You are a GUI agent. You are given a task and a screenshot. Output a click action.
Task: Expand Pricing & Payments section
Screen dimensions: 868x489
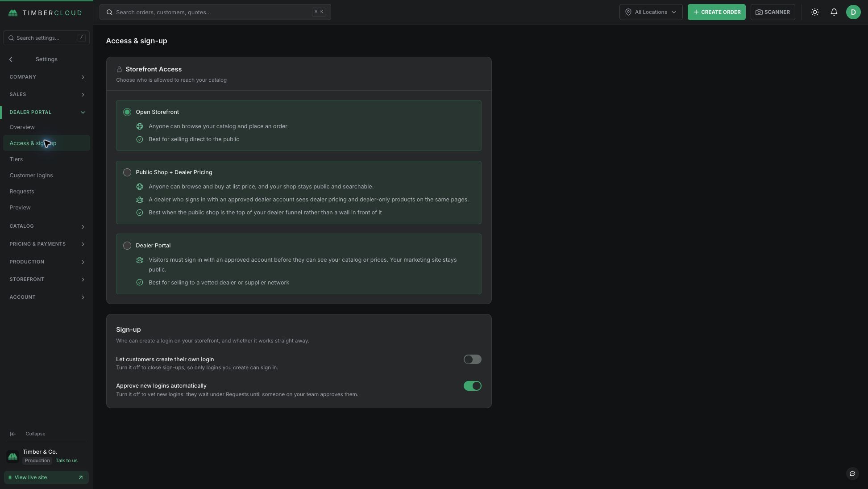click(x=46, y=244)
